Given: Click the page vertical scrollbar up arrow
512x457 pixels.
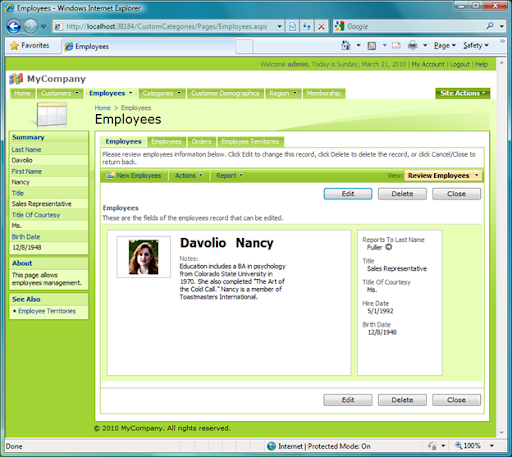Looking at the screenshot, I should [x=501, y=62].
